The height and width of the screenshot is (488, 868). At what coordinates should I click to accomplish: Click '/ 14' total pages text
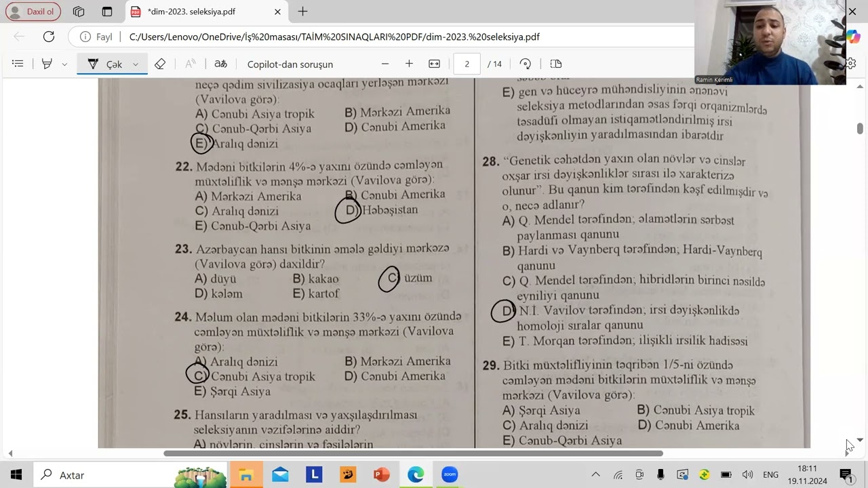coord(494,64)
